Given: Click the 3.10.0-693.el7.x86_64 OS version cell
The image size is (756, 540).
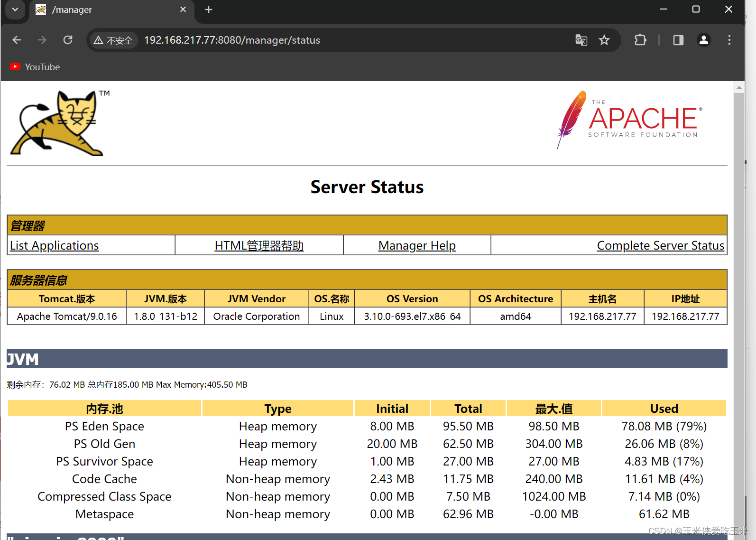Looking at the screenshot, I should point(412,317).
